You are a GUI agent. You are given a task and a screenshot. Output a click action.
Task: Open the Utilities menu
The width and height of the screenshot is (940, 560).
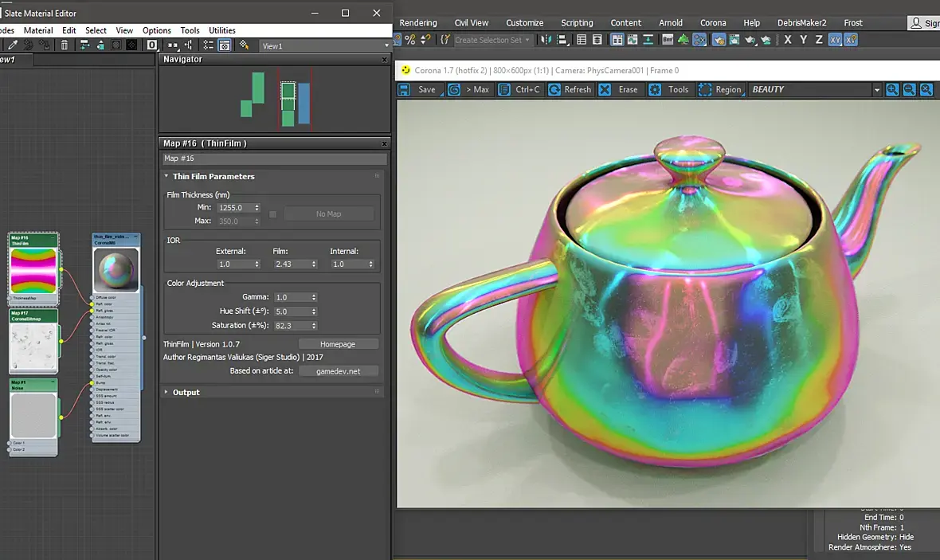pyautogui.click(x=222, y=30)
